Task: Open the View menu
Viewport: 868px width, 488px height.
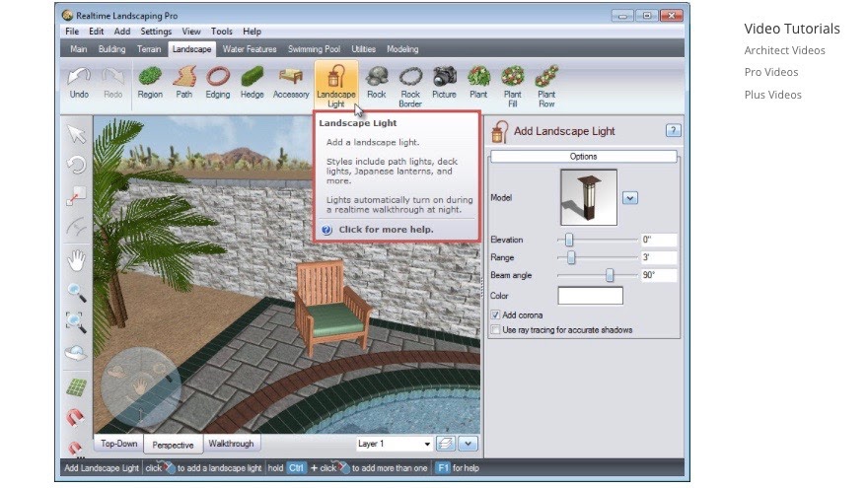Action: (x=191, y=32)
